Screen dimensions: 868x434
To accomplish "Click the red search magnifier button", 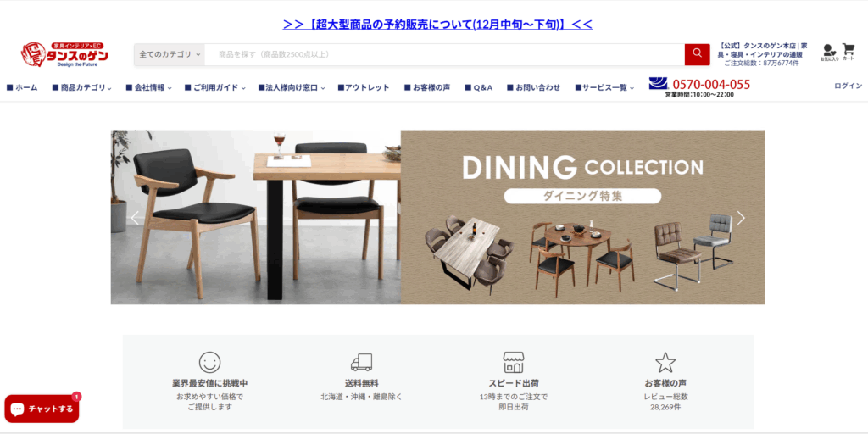I will click(697, 54).
